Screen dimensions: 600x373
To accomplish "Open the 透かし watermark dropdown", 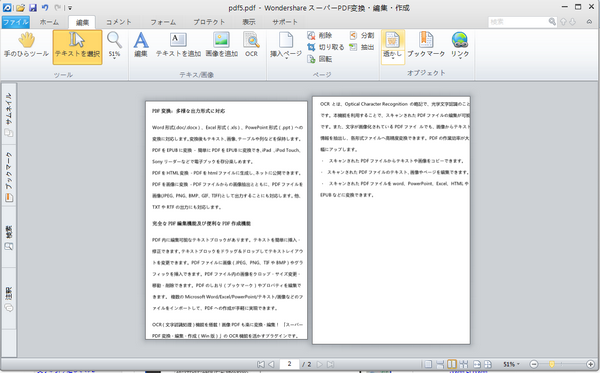I will click(x=393, y=47).
